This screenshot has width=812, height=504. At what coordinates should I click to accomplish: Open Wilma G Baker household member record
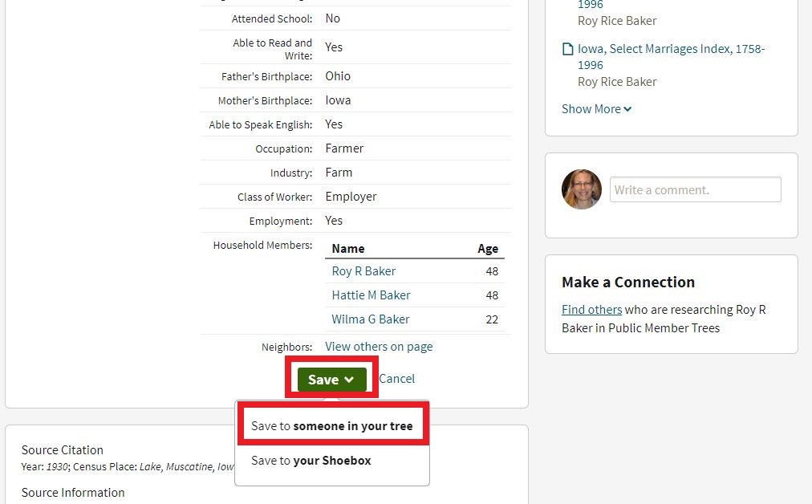pyautogui.click(x=370, y=319)
